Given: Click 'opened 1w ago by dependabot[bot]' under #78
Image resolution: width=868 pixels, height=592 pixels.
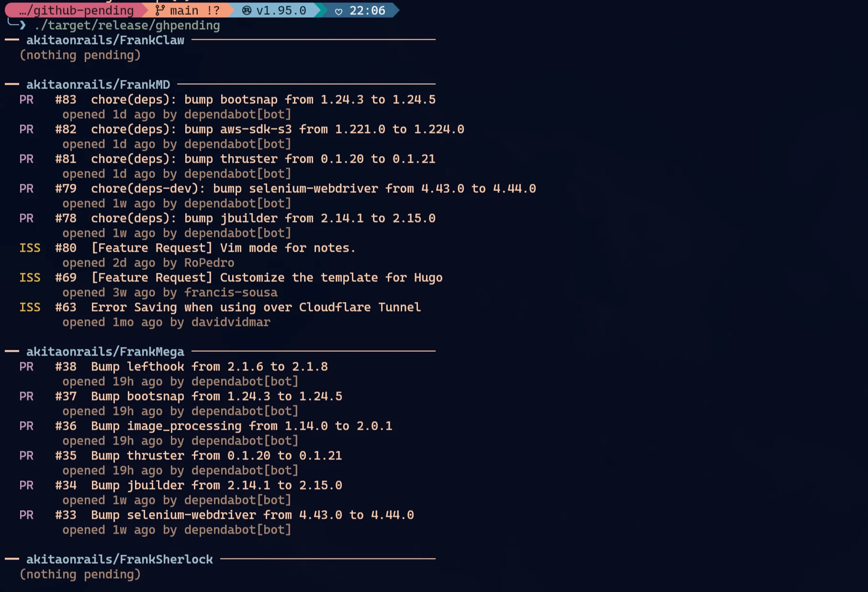Looking at the screenshot, I should [177, 233].
